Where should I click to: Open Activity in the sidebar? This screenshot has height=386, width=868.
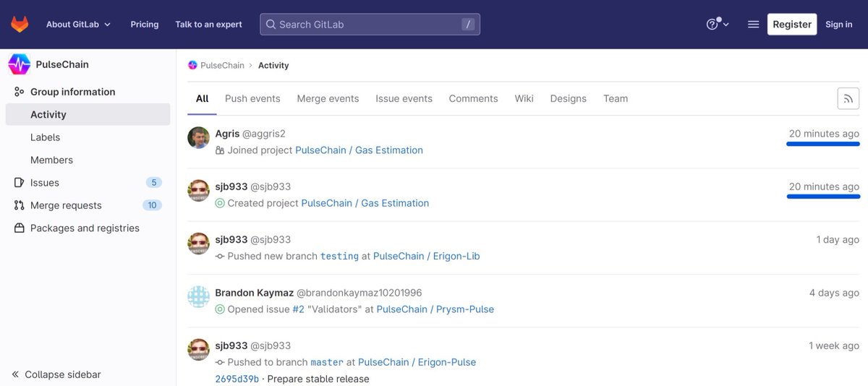[88, 114]
